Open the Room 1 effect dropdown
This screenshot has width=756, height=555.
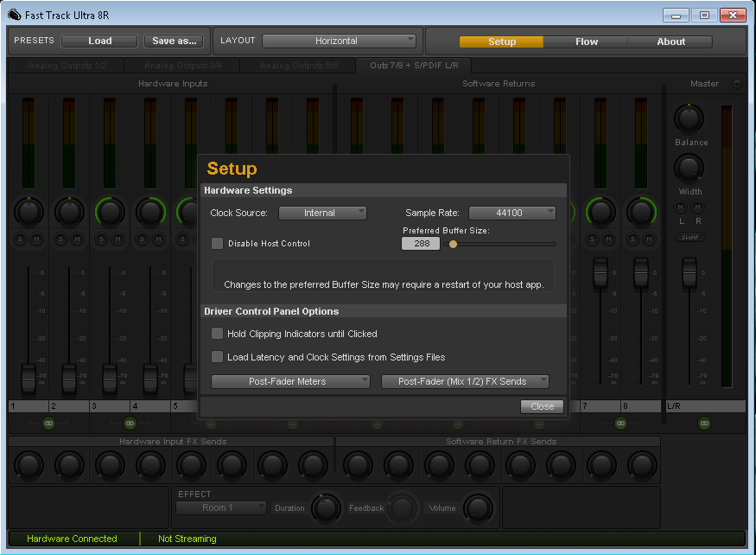pyautogui.click(x=221, y=507)
